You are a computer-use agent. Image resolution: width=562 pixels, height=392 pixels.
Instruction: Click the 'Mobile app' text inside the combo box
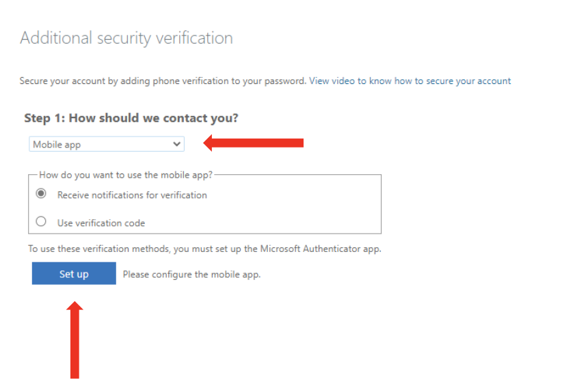[57, 145]
